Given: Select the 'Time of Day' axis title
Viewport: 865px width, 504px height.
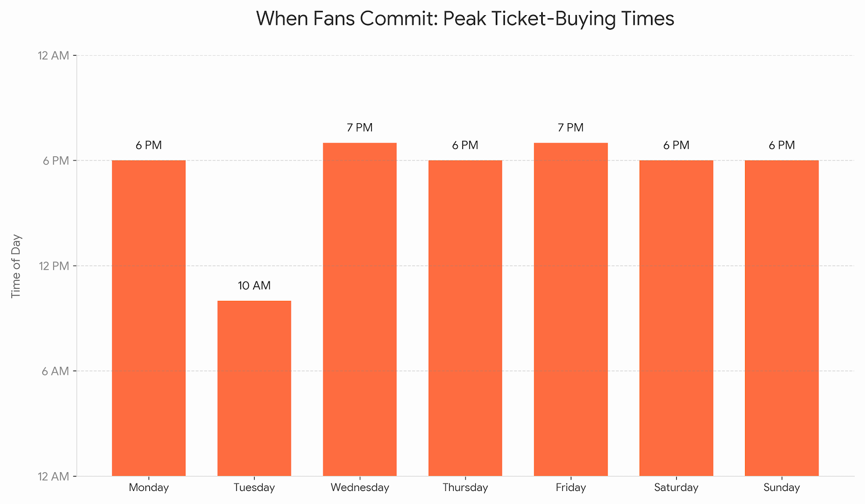Looking at the screenshot, I should click(x=16, y=266).
